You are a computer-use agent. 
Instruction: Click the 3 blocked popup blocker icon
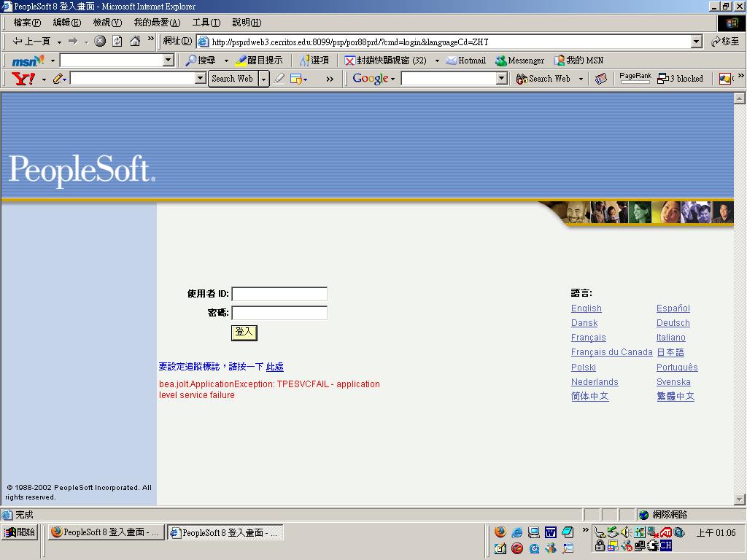[x=680, y=79]
